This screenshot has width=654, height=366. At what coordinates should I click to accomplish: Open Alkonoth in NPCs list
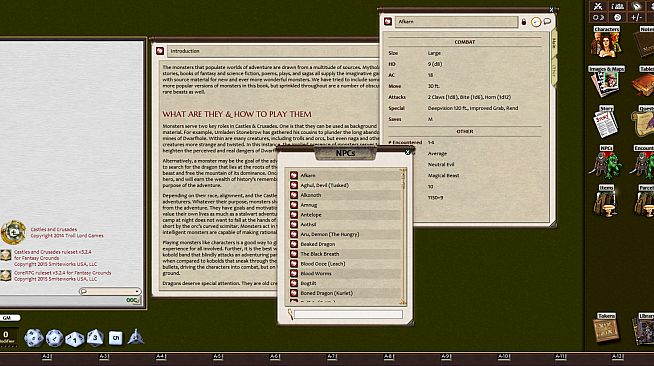[345, 195]
